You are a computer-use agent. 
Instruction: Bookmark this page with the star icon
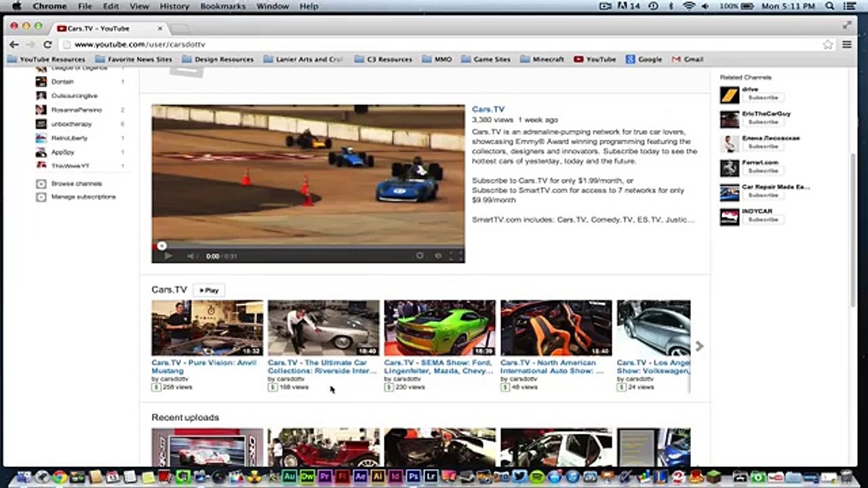tap(827, 44)
